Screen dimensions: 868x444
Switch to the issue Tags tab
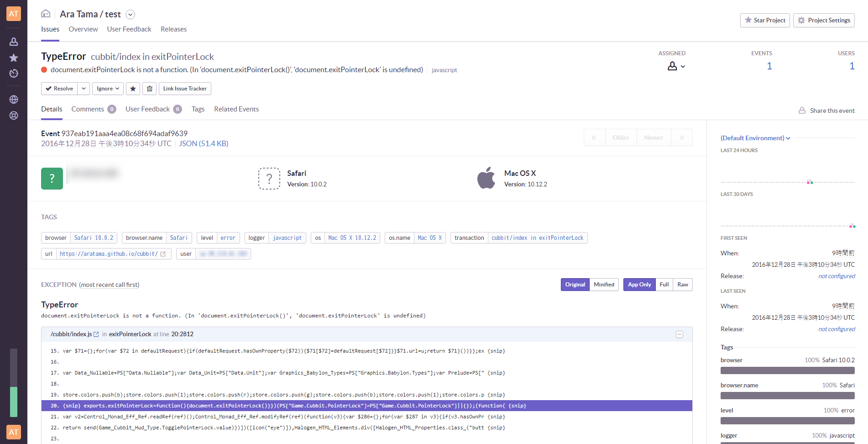pyautogui.click(x=198, y=109)
